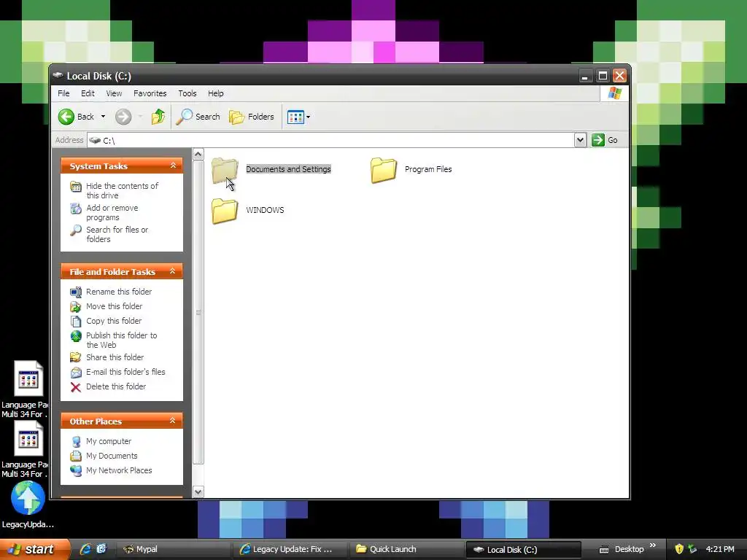Click the Desktop toolbar label in taskbar
The width and height of the screenshot is (747, 560).
629,549
